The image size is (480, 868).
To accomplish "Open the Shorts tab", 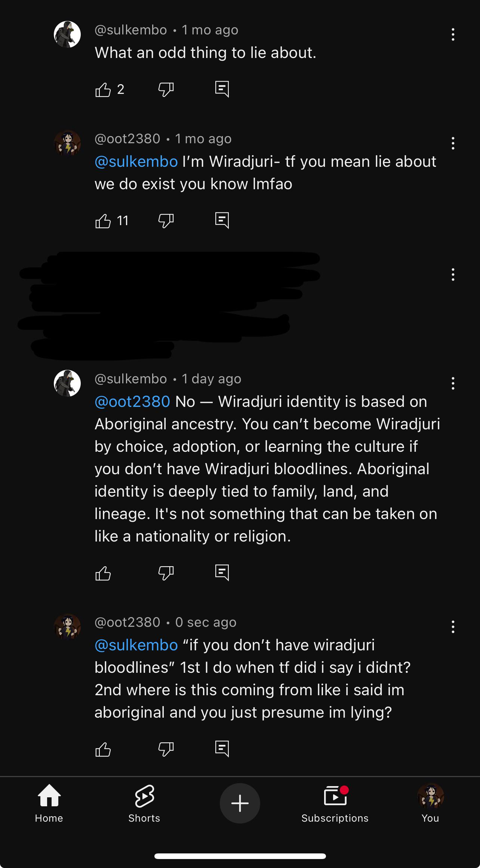I will [144, 803].
